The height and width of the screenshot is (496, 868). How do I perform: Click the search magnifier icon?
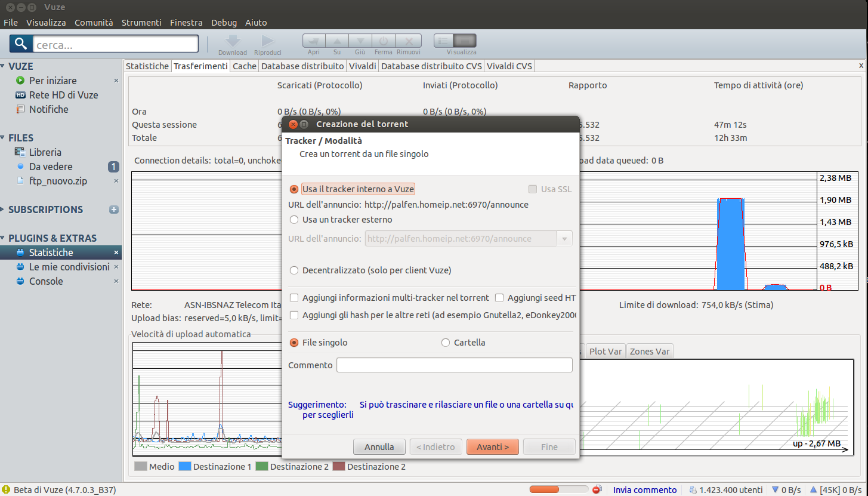[21, 44]
